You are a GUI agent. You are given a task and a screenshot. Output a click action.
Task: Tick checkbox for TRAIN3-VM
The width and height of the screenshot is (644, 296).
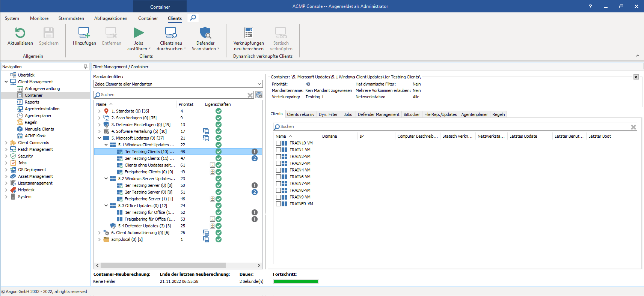pyautogui.click(x=278, y=163)
